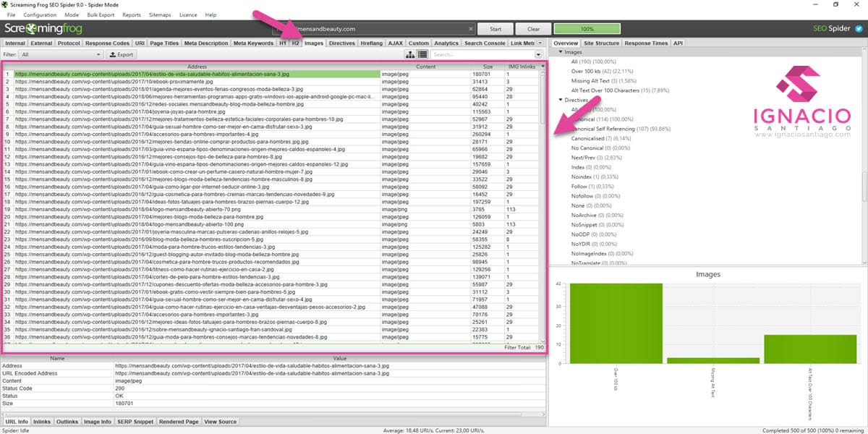Select Over 100 kb images filter
The height and width of the screenshot is (434, 868).
pos(603,71)
